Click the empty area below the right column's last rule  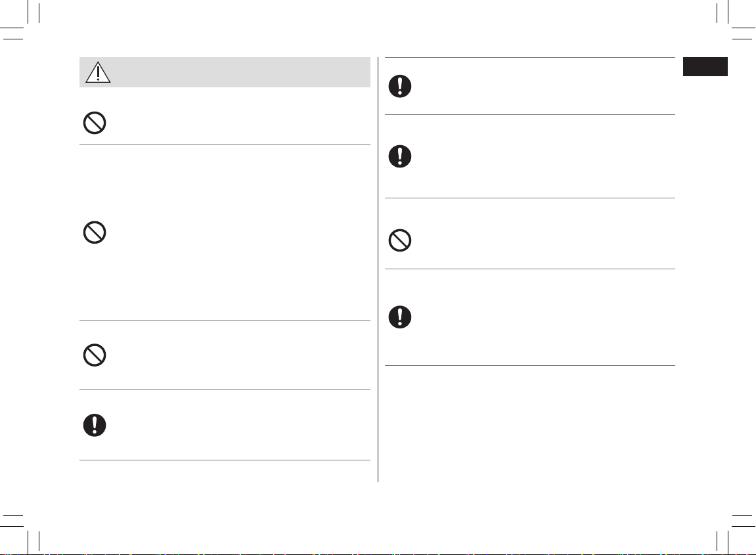pyautogui.click(x=530, y=424)
